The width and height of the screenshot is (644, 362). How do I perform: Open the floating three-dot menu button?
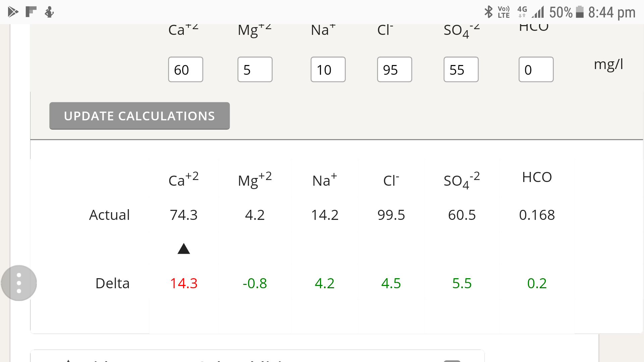pos(19,283)
